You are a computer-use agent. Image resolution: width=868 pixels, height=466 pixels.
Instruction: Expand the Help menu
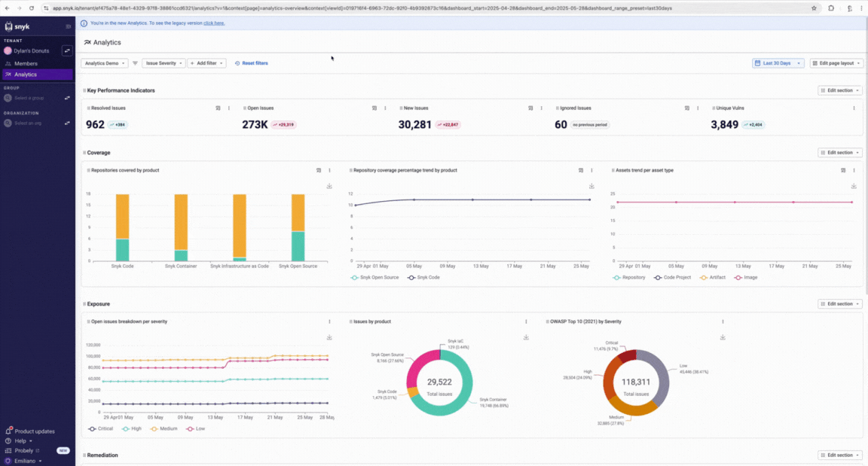click(x=20, y=441)
